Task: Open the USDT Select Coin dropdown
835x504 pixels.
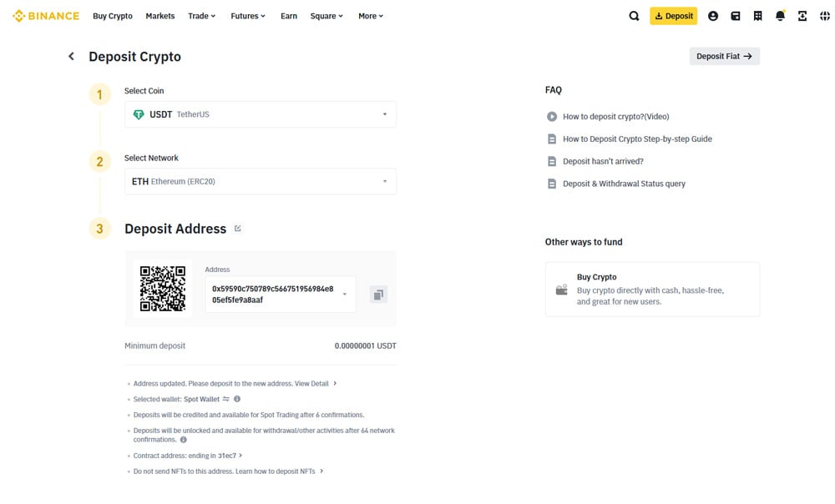Action: click(x=260, y=114)
